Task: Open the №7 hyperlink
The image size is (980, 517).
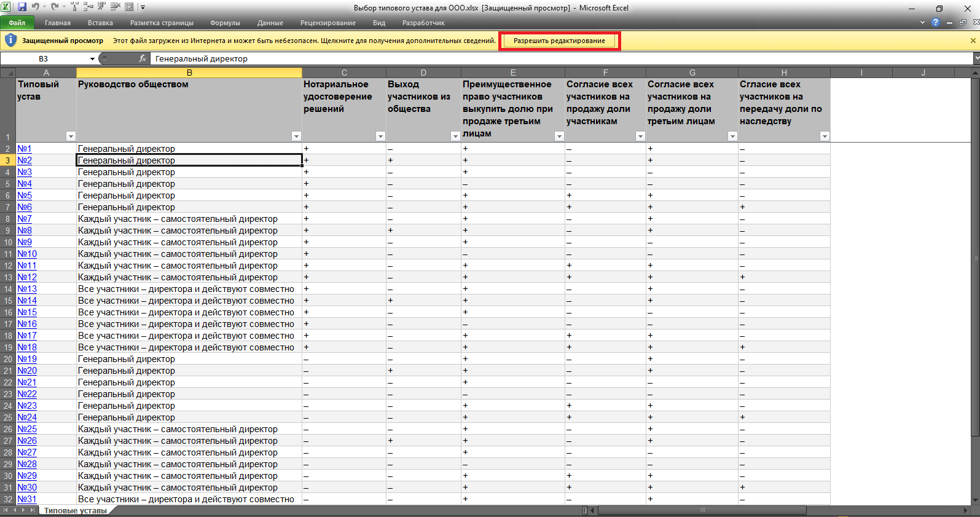Action: 25,219
